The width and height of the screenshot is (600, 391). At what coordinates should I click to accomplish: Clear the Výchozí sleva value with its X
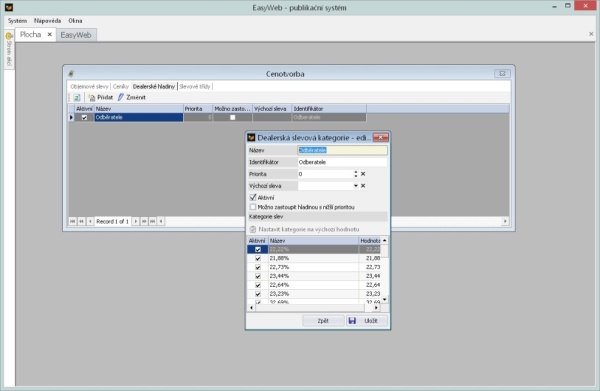click(363, 186)
